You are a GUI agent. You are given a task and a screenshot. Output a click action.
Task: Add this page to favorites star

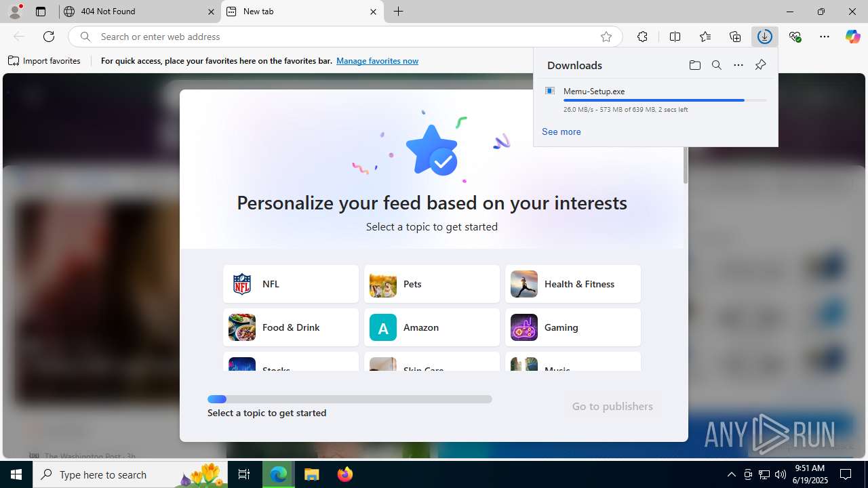point(606,37)
